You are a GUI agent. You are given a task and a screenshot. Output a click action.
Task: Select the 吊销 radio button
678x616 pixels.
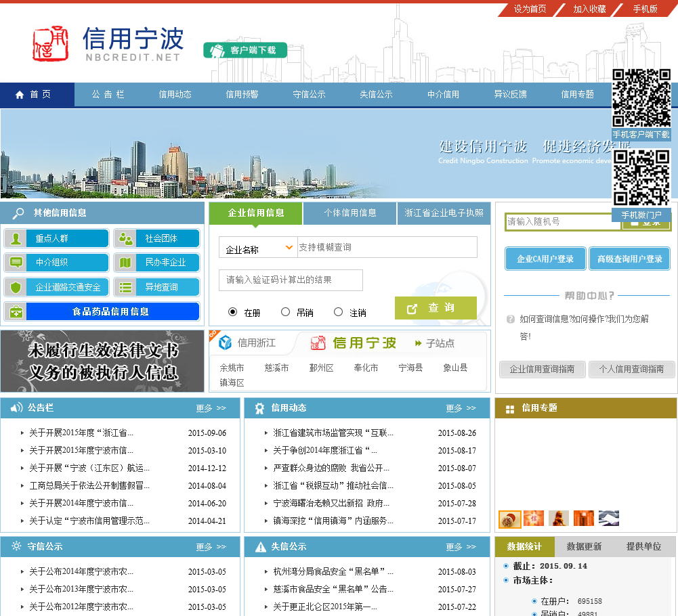pyautogui.click(x=285, y=311)
